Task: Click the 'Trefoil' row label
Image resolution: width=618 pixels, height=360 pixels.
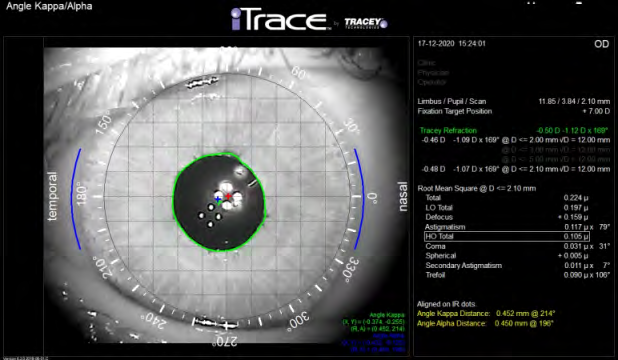Action: (435, 275)
